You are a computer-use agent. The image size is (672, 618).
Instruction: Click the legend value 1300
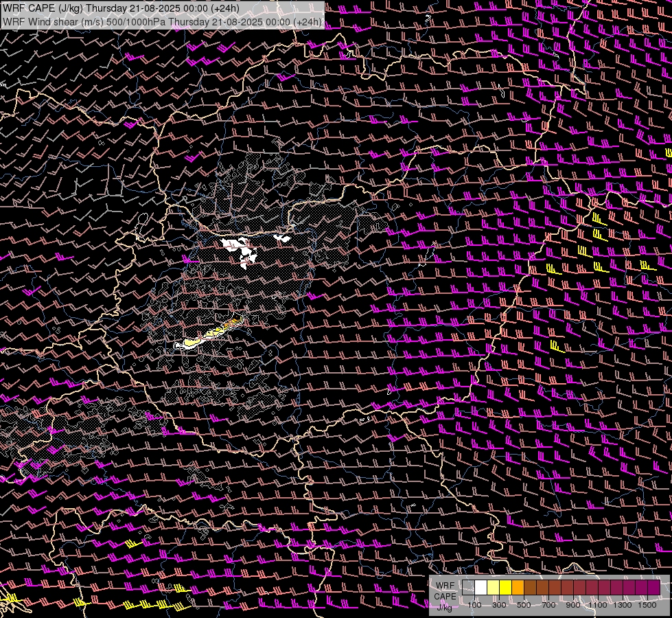pyautogui.click(x=623, y=605)
